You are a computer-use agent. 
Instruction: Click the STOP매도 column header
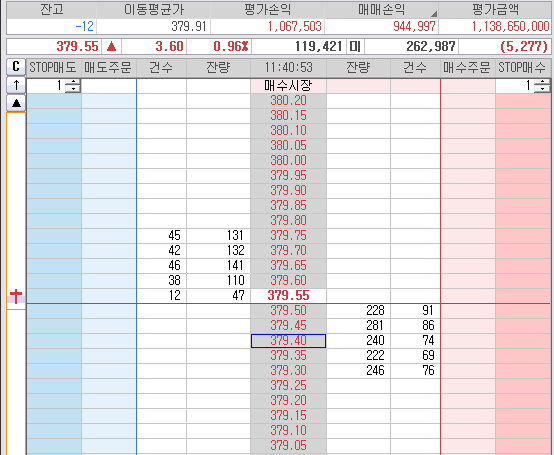(x=54, y=67)
